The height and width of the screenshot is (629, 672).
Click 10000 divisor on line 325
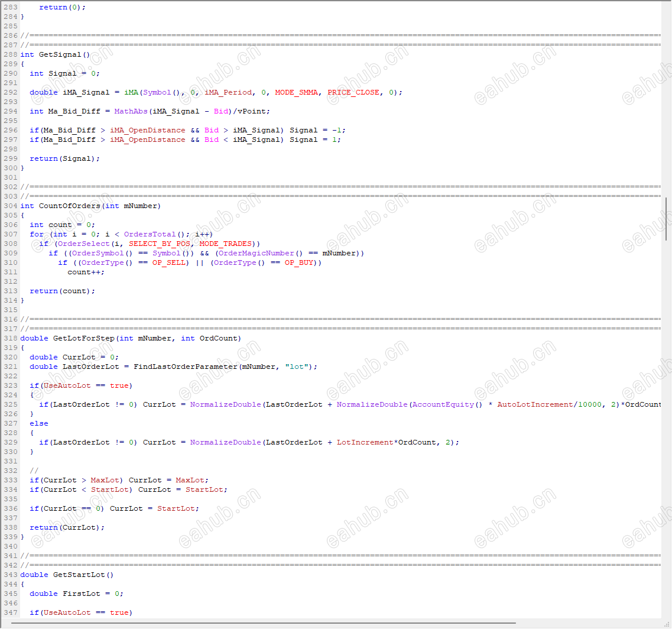coord(589,404)
